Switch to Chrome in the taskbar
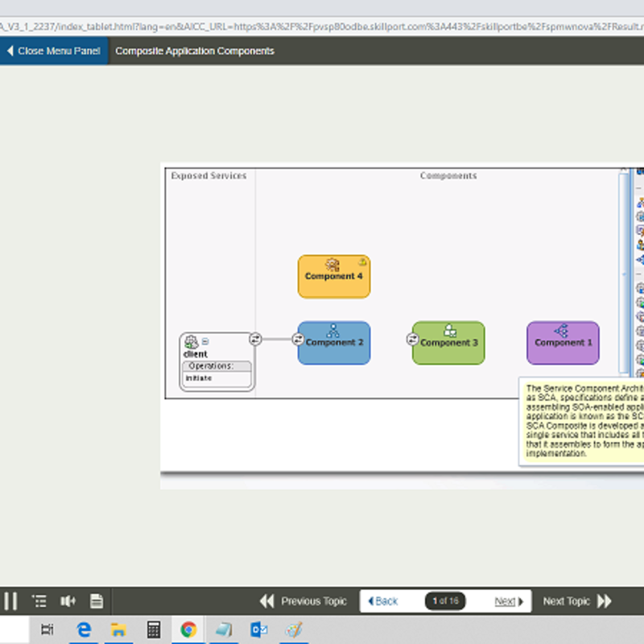 tap(188, 630)
